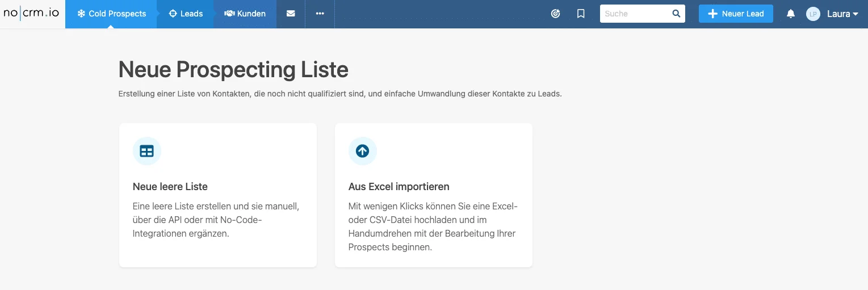Click the Excel upload arrow icon

coord(363,151)
